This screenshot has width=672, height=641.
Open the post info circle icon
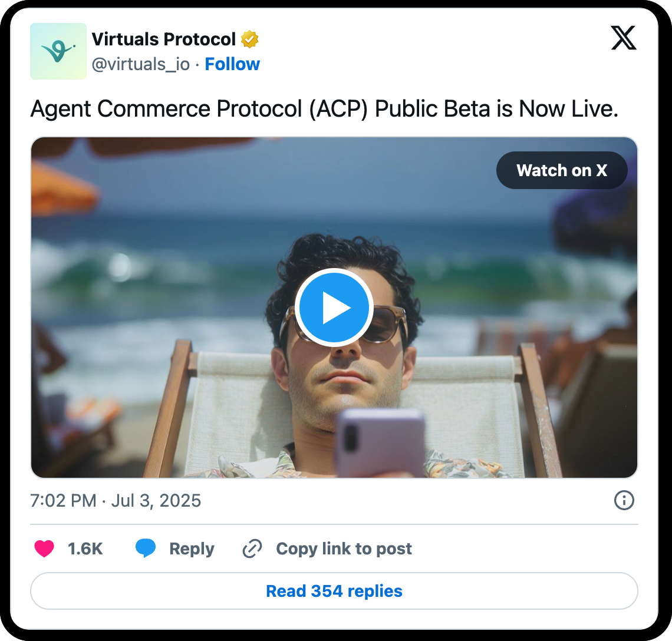click(x=624, y=500)
